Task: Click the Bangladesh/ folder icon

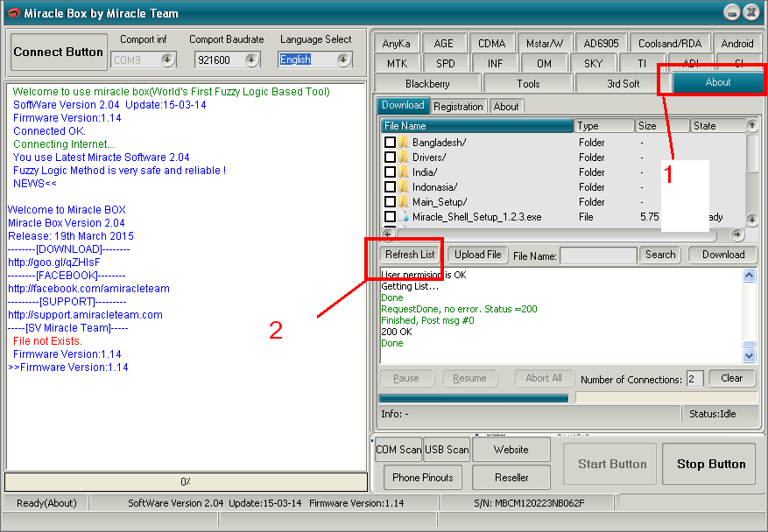Action: pyautogui.click(x=404, y=143)
